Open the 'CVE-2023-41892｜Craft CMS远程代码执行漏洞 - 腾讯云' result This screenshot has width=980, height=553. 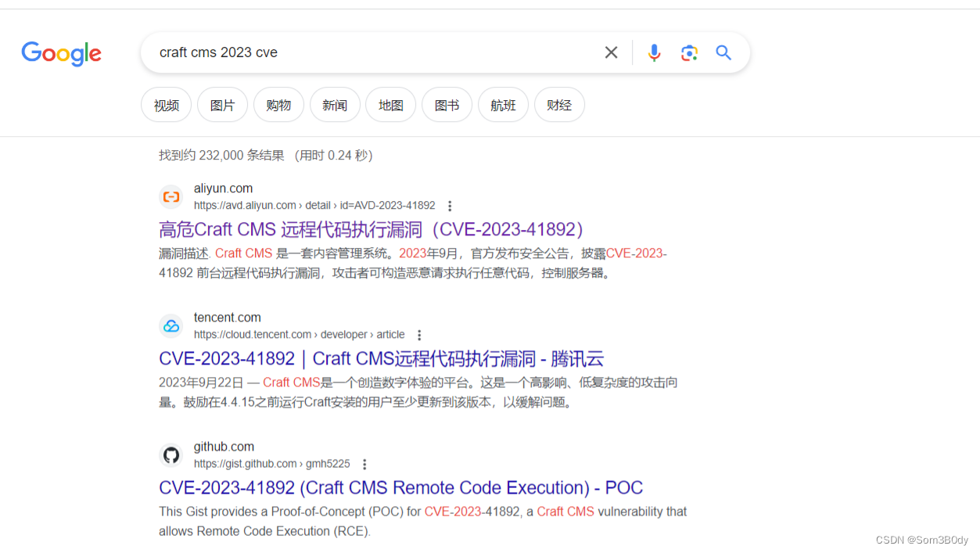pyautogui.click(x=382, y=358)
